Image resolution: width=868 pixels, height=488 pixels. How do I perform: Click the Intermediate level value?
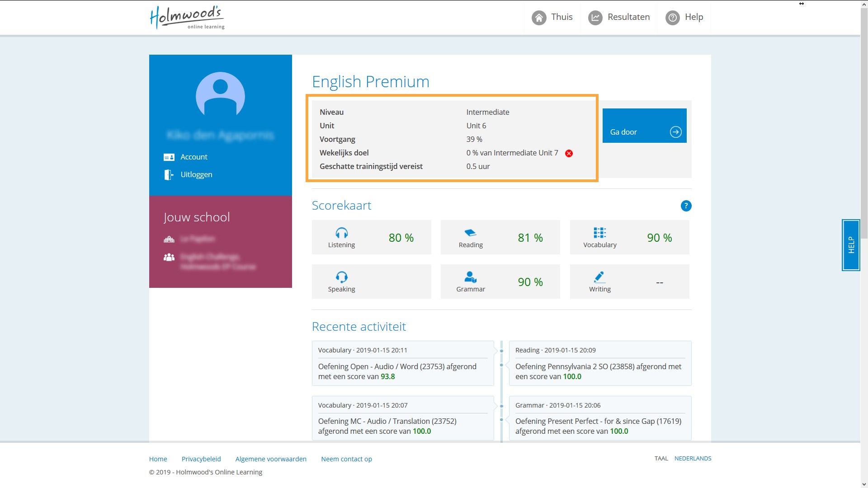pos(488,112)
